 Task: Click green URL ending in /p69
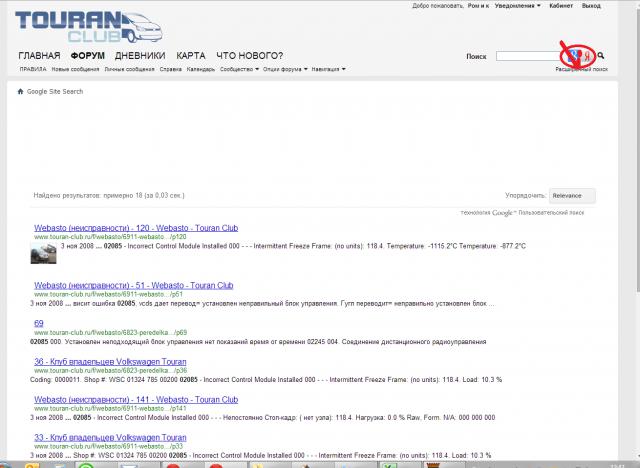coord(111,333)
